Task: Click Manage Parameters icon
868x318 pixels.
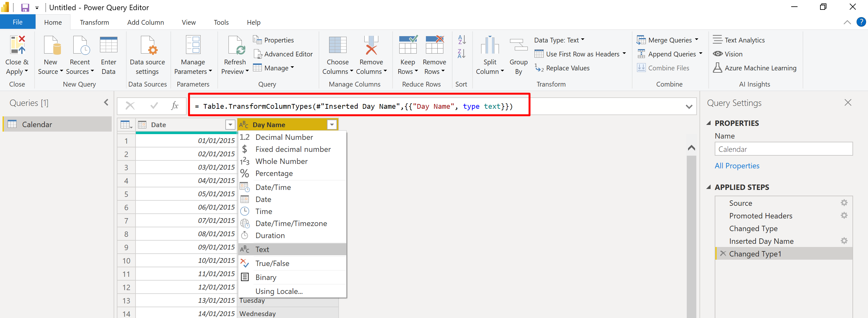Action: point(193,44)
